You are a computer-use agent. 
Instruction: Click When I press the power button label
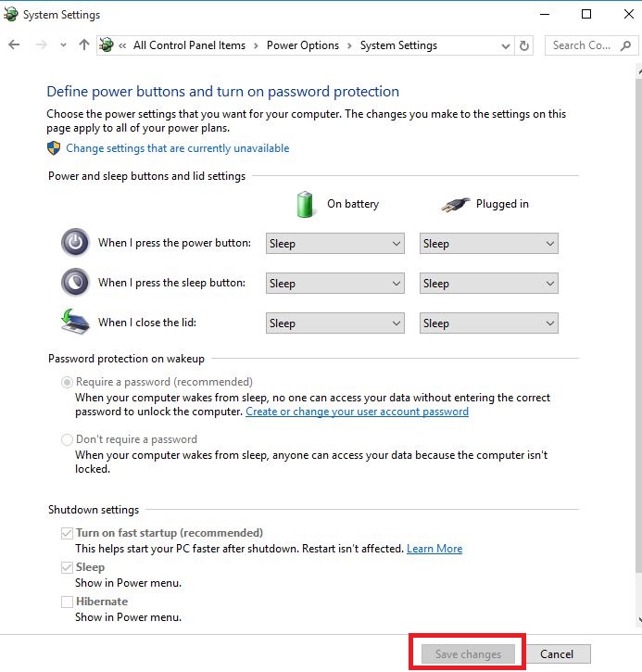click(x=174, y=243)
